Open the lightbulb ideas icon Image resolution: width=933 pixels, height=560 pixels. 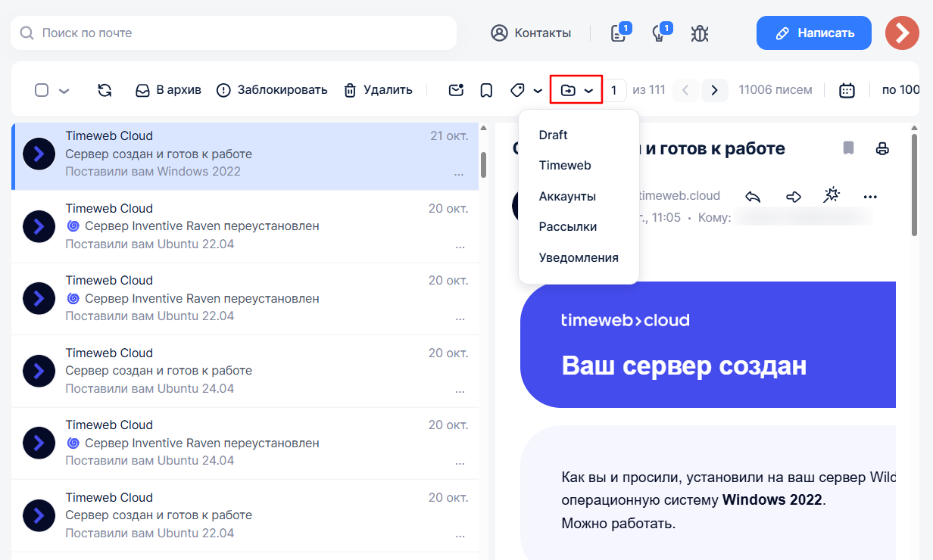[659, 33]
